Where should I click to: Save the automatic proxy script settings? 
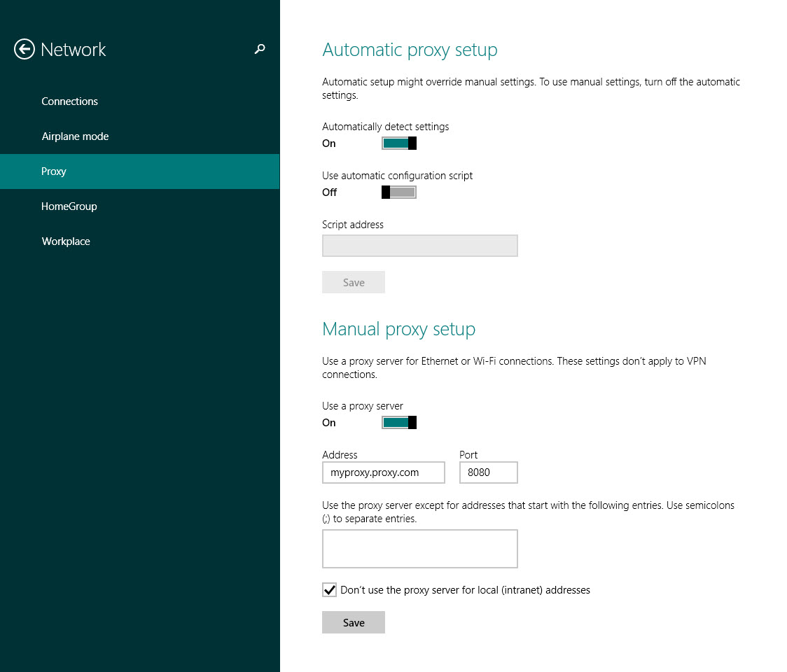[x=353, y=282]
